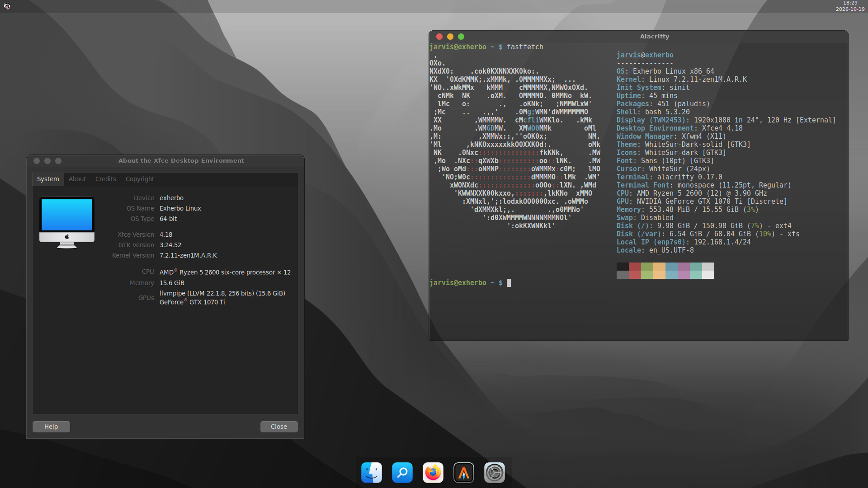Click the terminal cursor at the prompt

click(509, 283)
